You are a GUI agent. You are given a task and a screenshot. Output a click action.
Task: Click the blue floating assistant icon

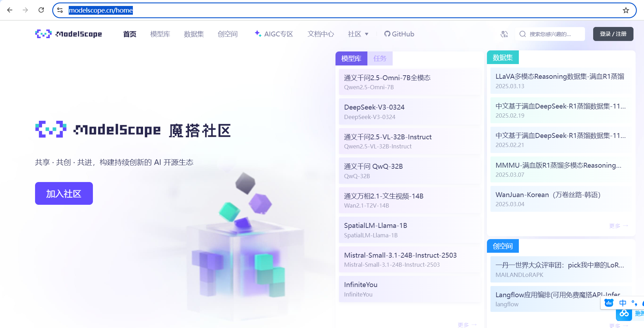624,313
